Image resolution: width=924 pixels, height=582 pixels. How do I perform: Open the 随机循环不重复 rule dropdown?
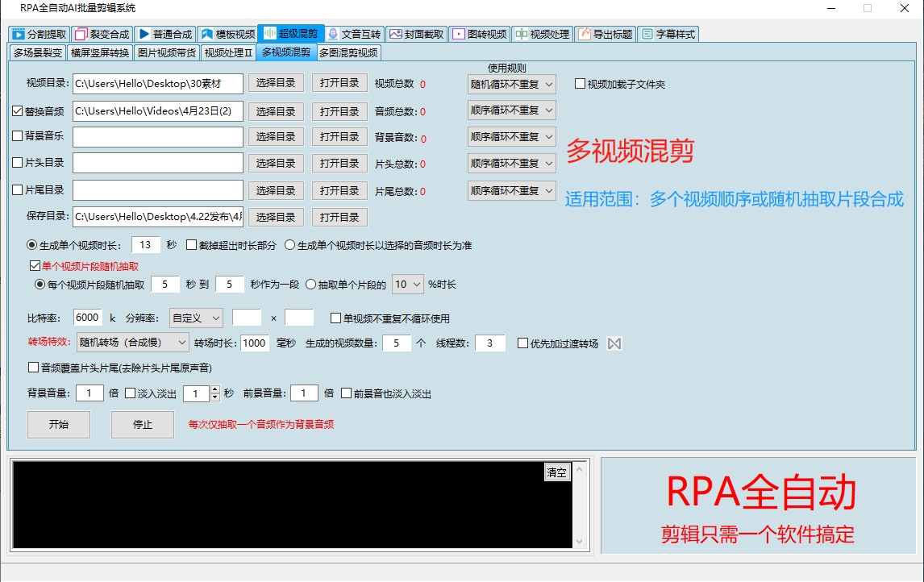click(x=511, y=84)
